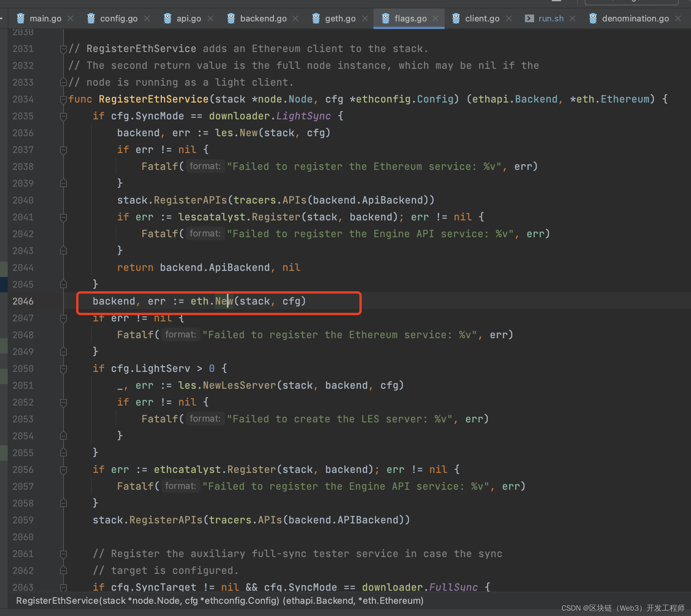This screenshot has width=691, height=616.
Task: Click the green change marker beside line 2044
Action: 4,269
